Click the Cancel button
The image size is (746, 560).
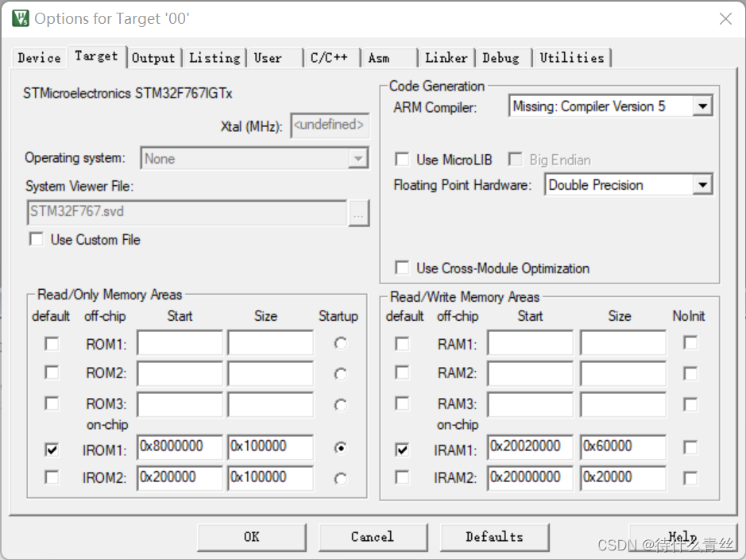pos(373,537)
